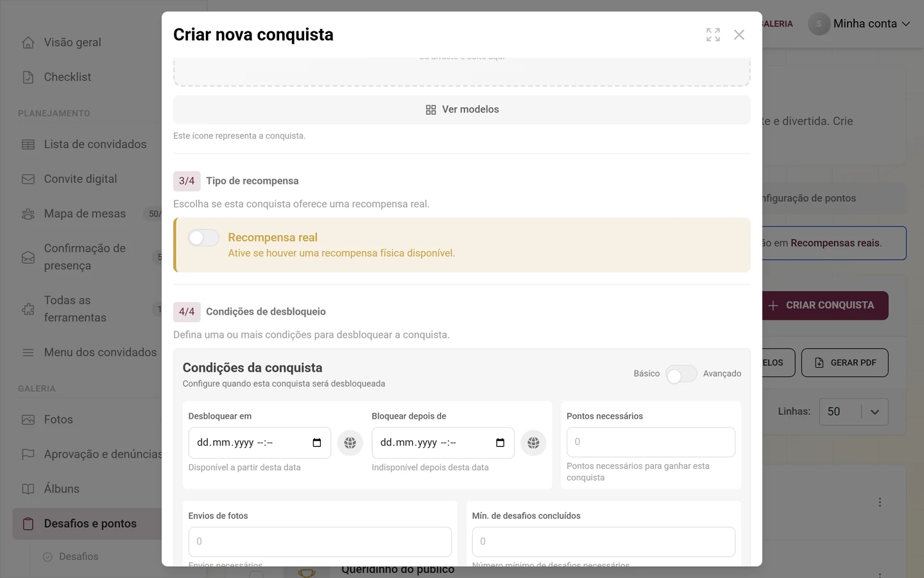Click the Criar Conquista button behind dialog
The width and height of the screenshot is (924, 578).
coord(825,306)
